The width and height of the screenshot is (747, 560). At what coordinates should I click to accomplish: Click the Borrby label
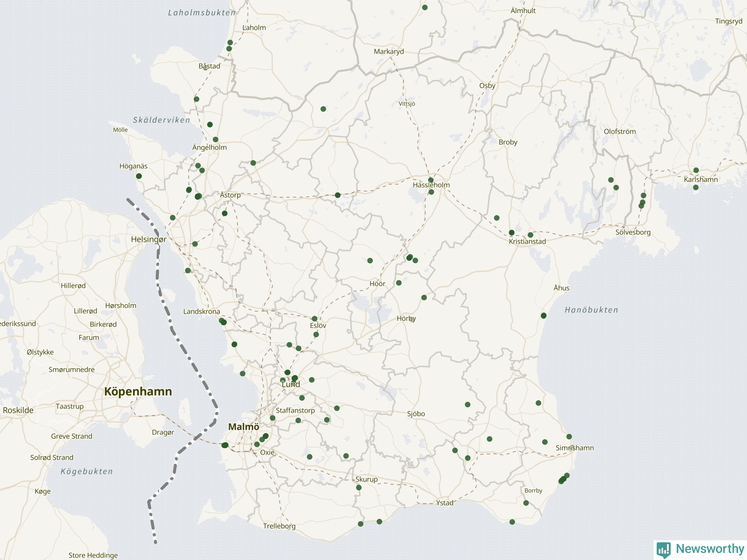coord(534,491)
